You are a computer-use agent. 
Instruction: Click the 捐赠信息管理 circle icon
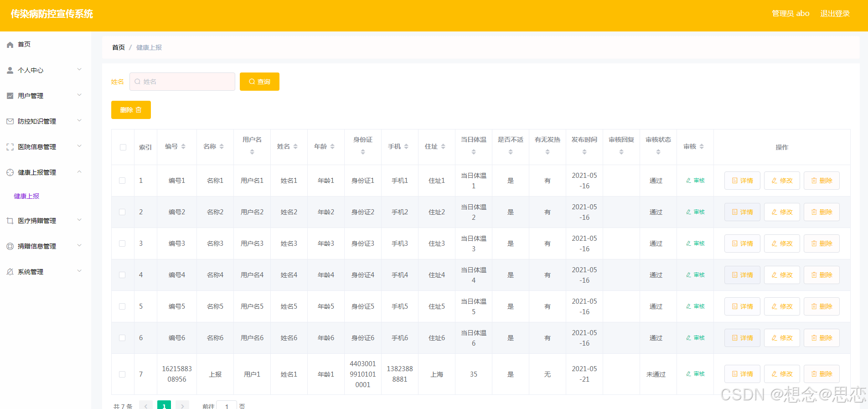click(10, 246)
